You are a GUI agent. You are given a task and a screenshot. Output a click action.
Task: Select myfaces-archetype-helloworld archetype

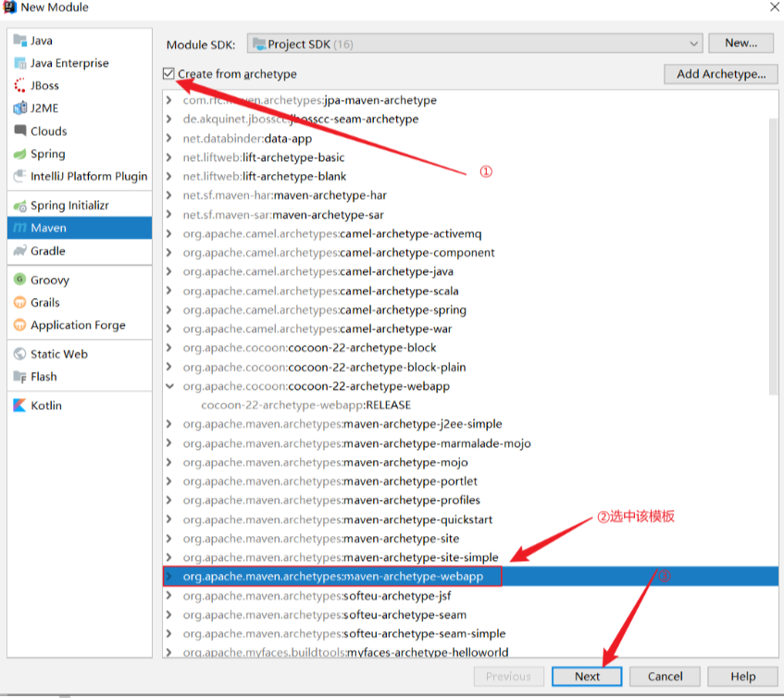click(345, 652)
